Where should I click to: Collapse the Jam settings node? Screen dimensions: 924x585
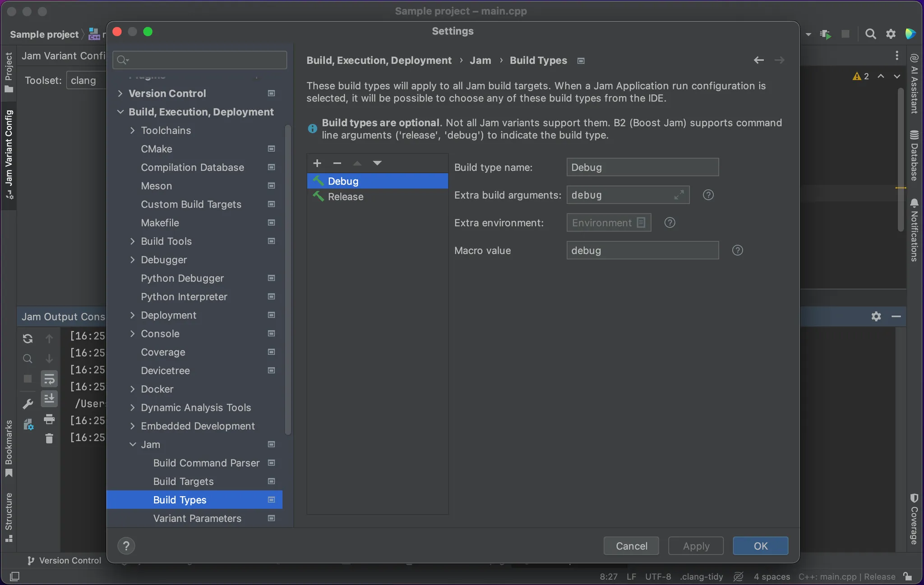pos(132,445)
